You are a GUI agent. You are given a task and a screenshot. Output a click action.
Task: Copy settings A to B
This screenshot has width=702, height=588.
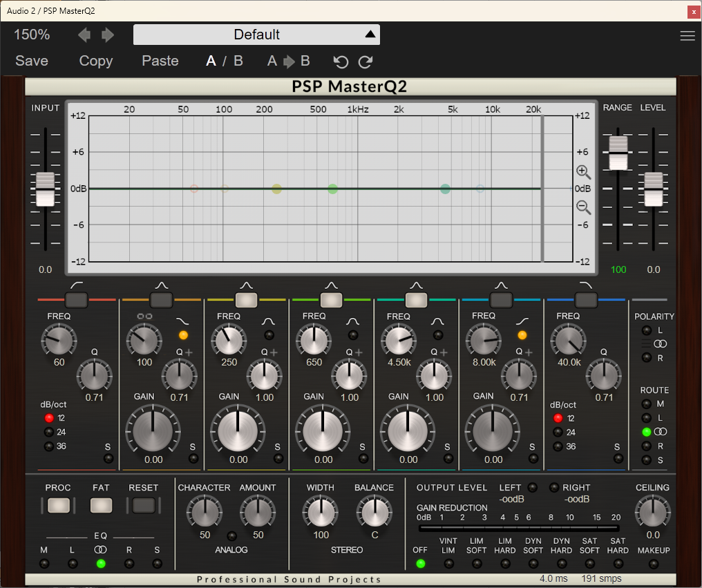pos(288,61)
